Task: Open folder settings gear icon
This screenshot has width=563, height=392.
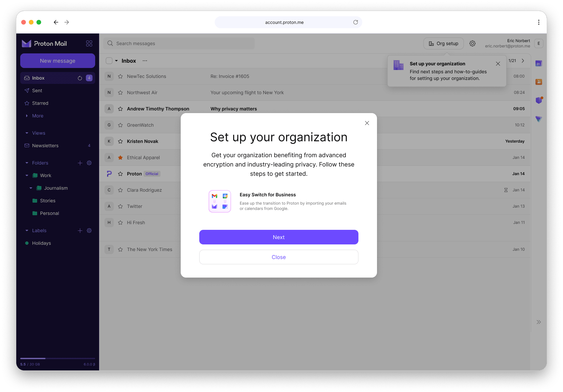Action: (x=89, y=163)
